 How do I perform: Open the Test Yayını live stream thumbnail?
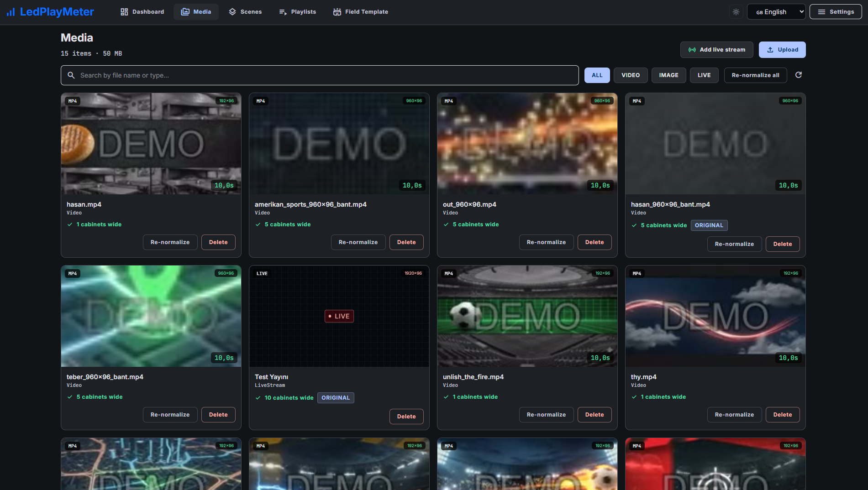coord(339,316)
